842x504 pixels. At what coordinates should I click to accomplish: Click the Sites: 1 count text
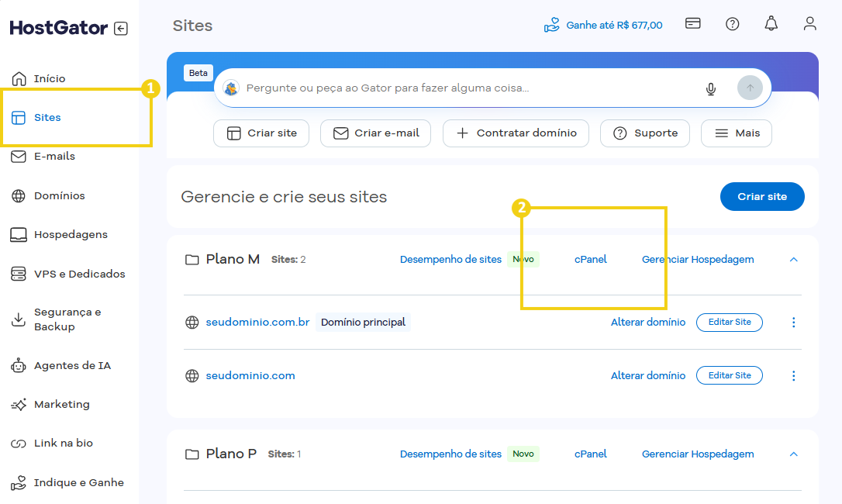285,454
